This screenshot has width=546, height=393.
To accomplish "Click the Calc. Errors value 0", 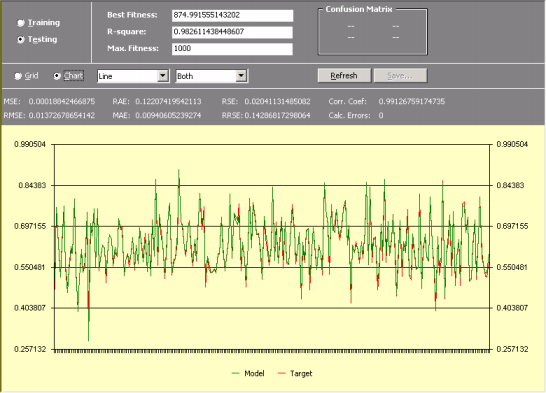I will pos(381,116).
